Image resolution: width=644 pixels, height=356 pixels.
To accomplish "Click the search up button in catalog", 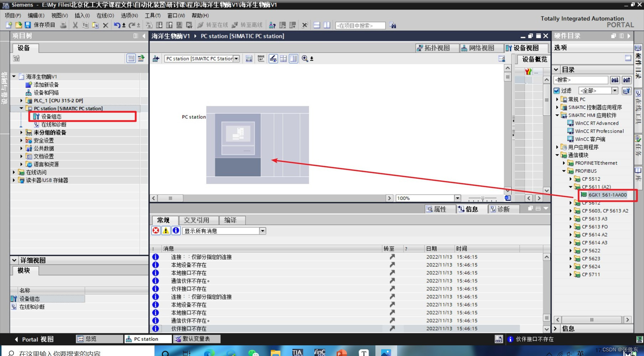I will [627, 80].
